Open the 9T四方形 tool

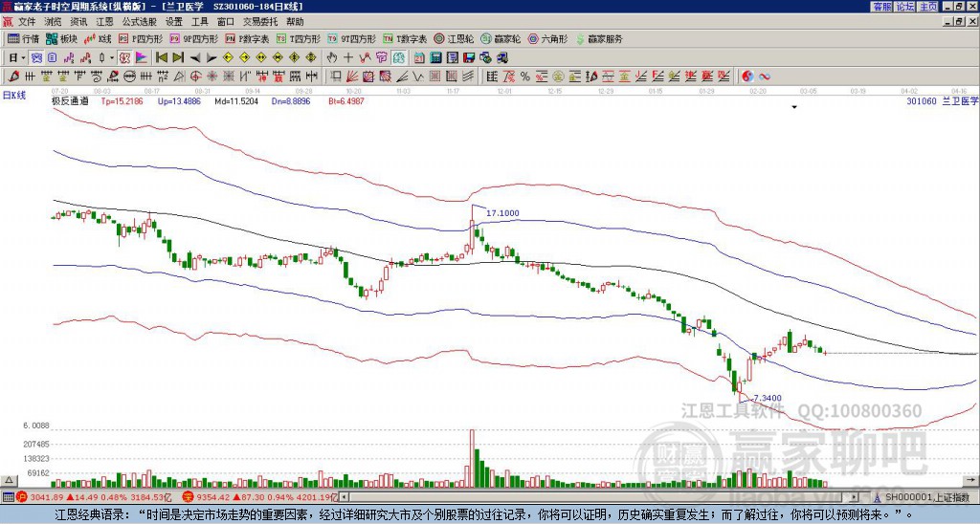coord(352,38)
